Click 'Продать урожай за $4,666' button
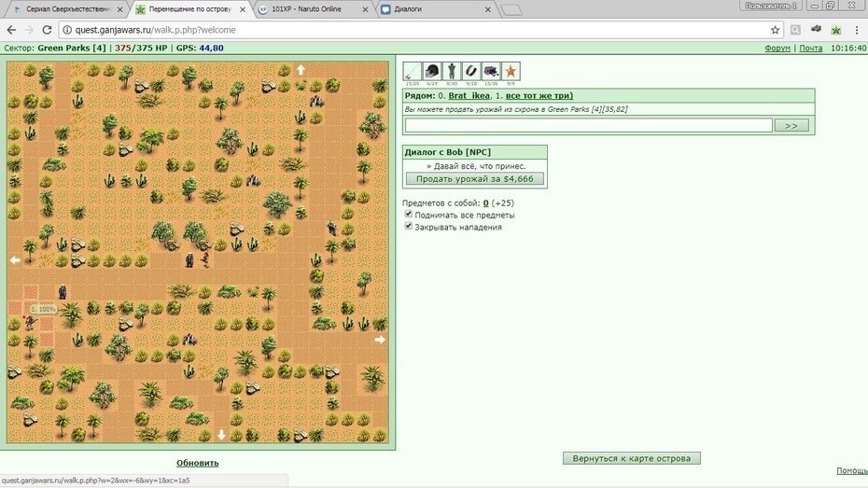The height and width of the screenshot is (488, 868). coord(474,179)
